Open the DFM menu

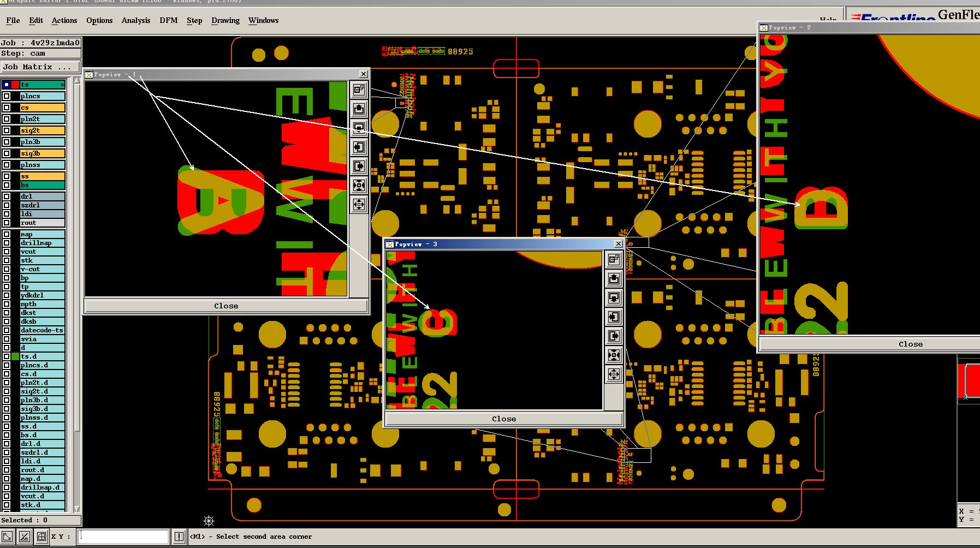click(x=169, y=21)
